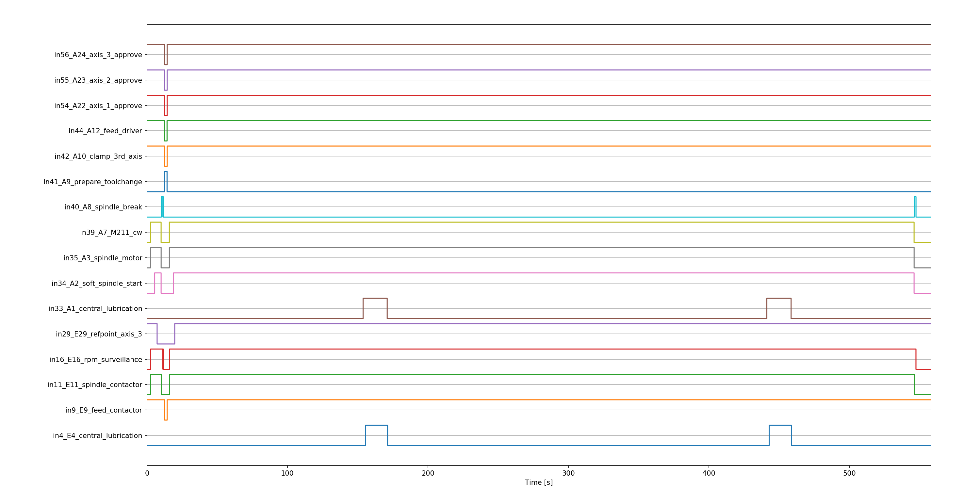Click the in4_E4_central_lubrication label
The height and width of the screenshot is (490, 980).
click(x=97, y=435)
